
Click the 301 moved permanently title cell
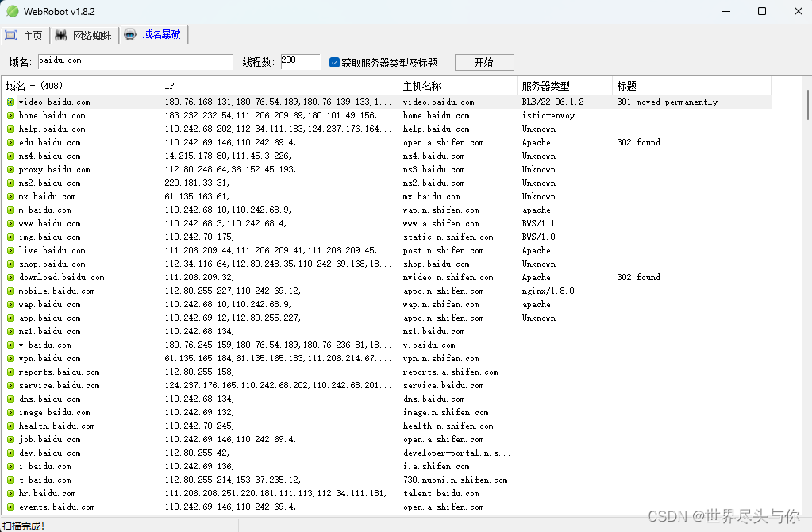pos(667,102)
